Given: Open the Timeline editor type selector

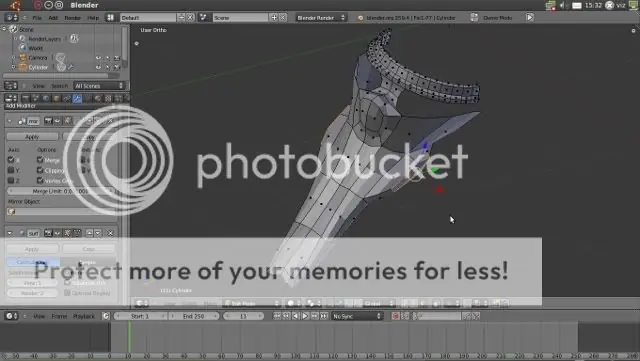Looking at the screenshot, I should pyautogui.click(x=11, y=316).
